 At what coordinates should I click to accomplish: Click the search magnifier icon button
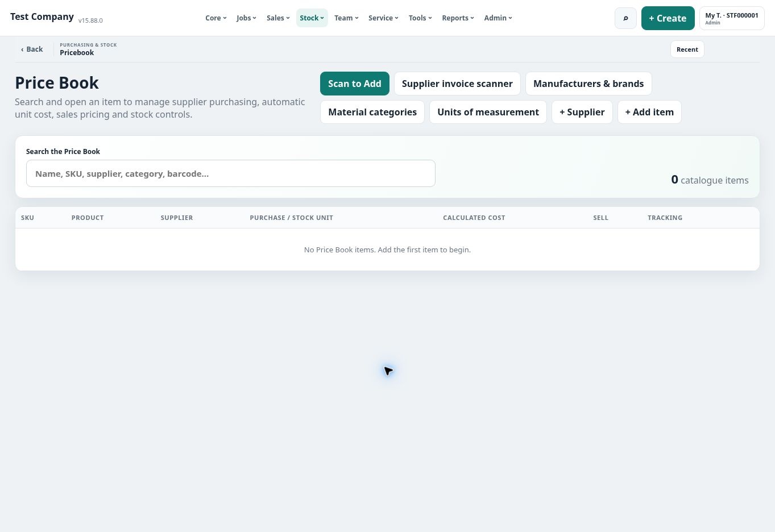pyautogui.click(x=625, y=18)
